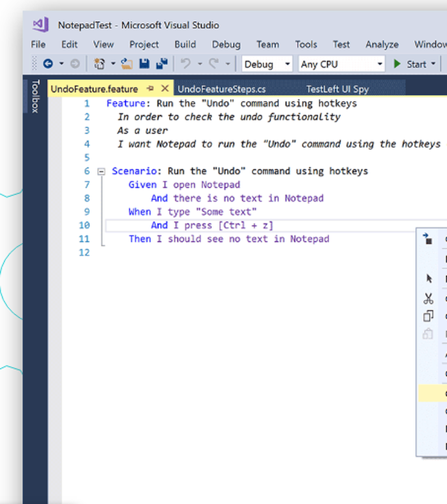447x504 pixels.
Task: Open the navigate backward history dropdown arrow
Action: (x=61, y=64)
